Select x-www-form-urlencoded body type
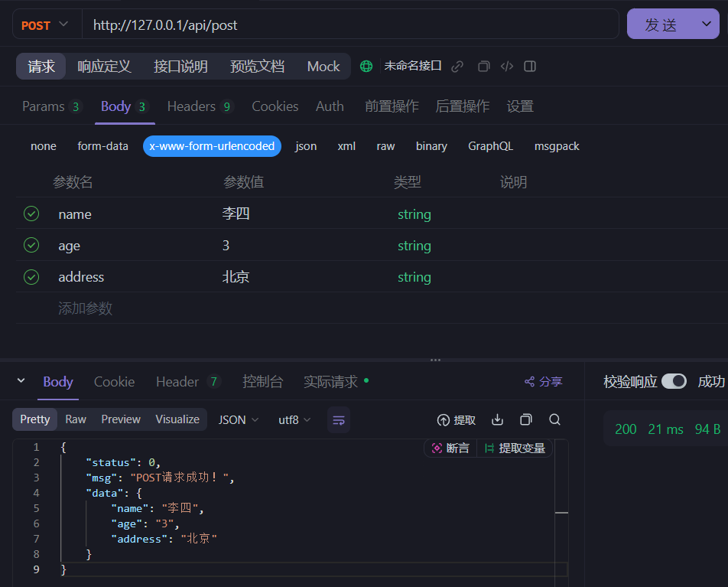The width and height of the screenshot is (728, 587). tap(212, 146)
